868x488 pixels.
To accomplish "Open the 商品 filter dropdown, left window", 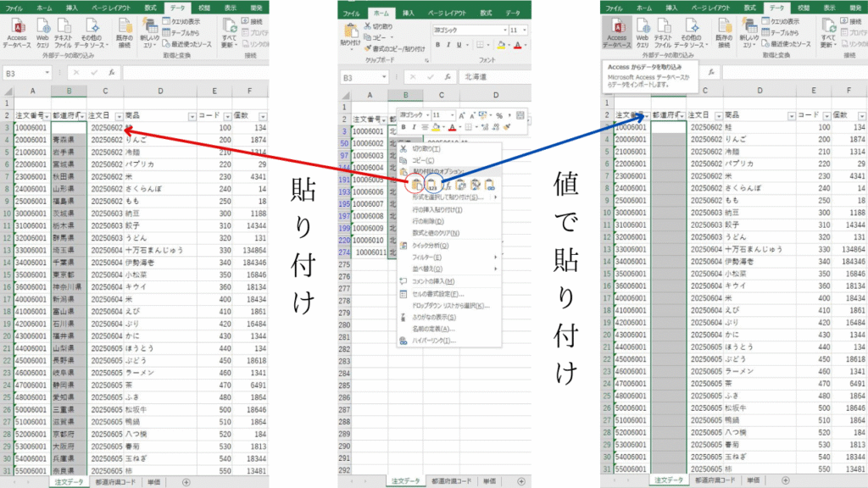I will pyautogui.click(x=192, y=116).
